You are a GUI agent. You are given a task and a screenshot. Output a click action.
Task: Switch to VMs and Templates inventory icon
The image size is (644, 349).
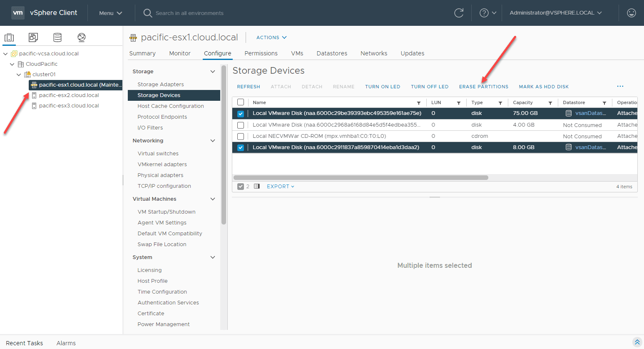(33, 37)
